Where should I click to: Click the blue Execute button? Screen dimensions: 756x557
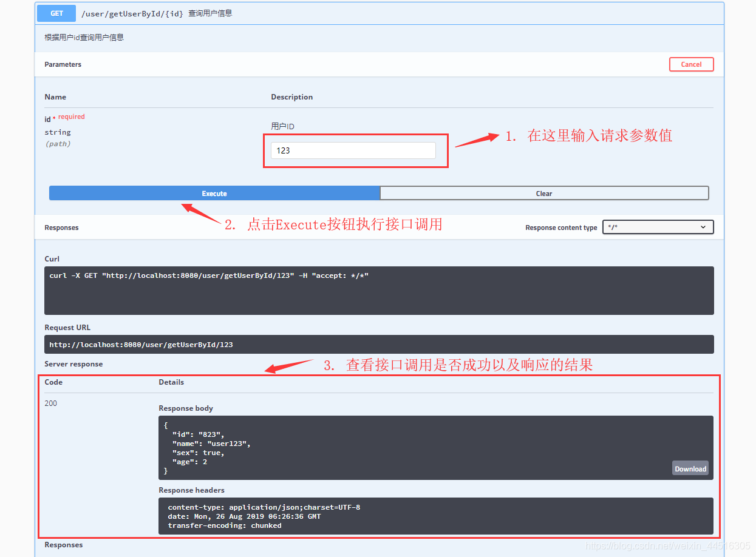coord(214,194)
